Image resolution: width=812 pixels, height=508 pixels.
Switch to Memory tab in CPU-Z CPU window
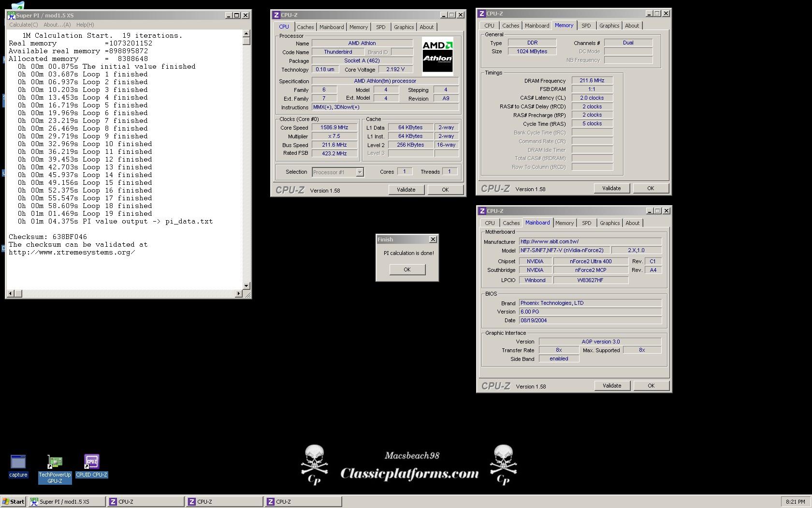(359, 27)
